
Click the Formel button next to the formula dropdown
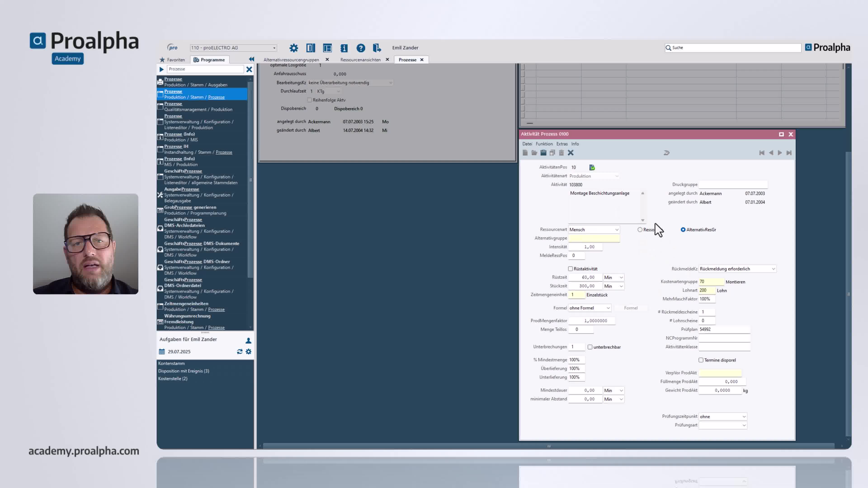pos(631,308)
